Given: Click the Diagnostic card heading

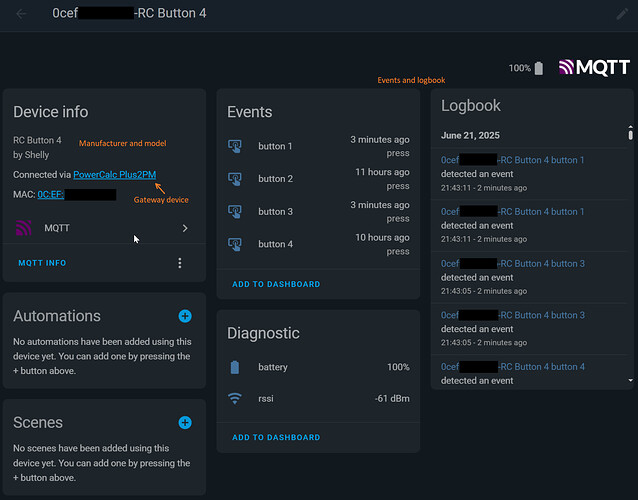Looking at the screenshot, I should coord(263,333).
